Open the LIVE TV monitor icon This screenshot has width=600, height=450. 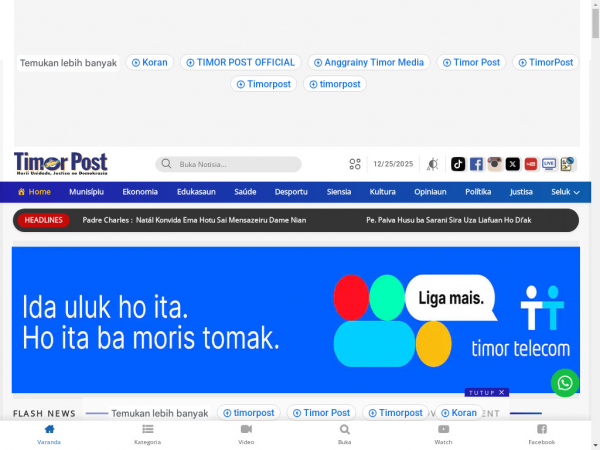tap(549, 164)
